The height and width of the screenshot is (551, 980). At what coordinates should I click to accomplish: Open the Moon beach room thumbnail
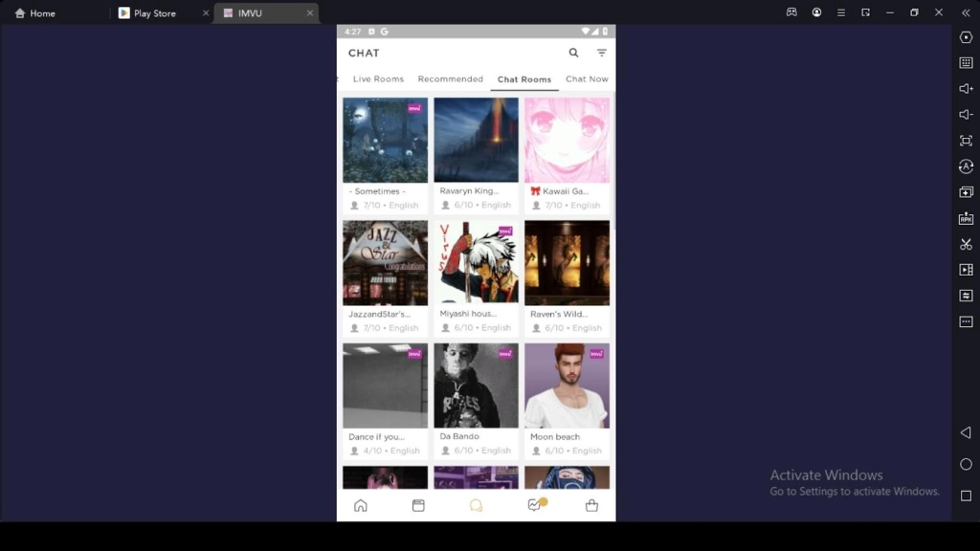pyautogui.click(x=567, y=386)
